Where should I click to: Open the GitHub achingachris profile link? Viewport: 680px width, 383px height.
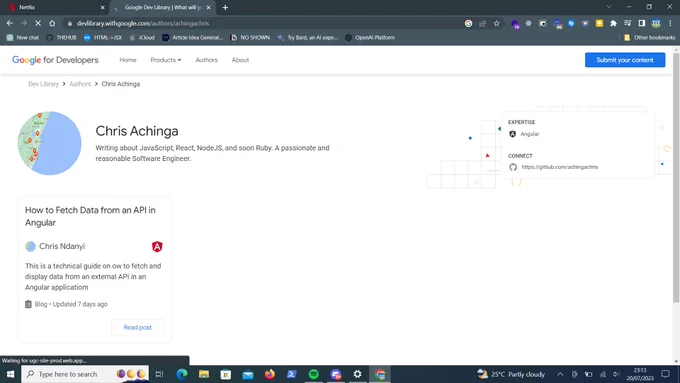[x=559, y=167]
